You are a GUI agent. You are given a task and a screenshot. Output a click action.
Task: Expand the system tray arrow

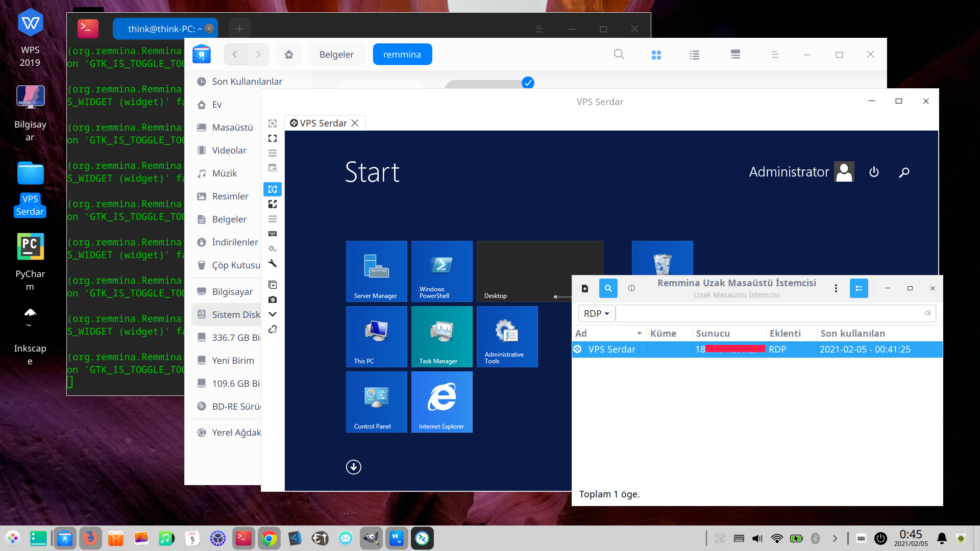pos(835,538)
